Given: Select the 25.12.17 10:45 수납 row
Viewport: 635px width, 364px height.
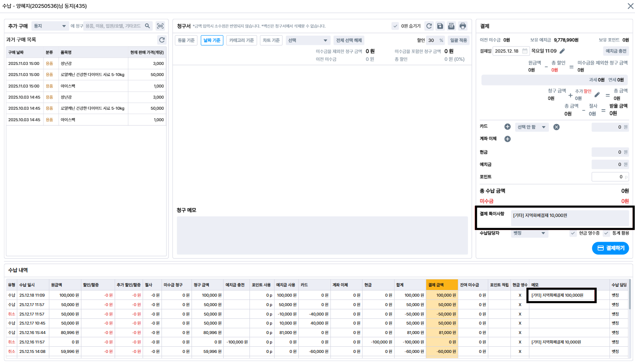Looking at the screenshot, I should (x=317, y=323).
